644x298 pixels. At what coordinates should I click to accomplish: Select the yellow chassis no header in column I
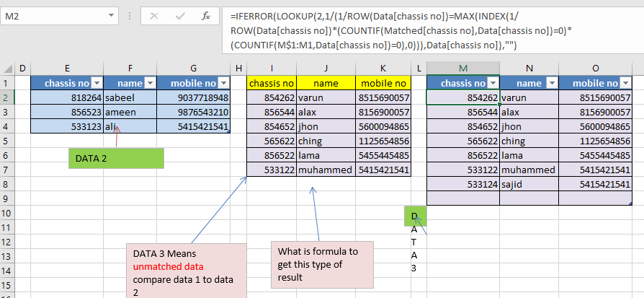click(x=272, y=84)
